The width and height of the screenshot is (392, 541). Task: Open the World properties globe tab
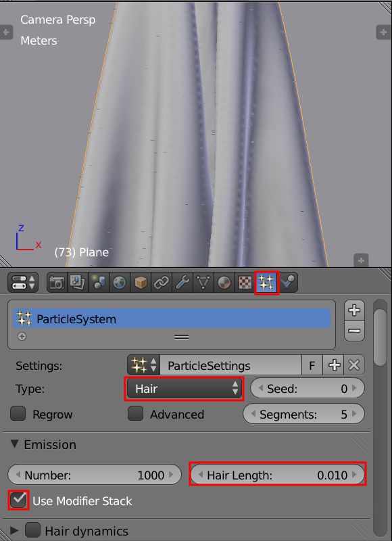120,283
